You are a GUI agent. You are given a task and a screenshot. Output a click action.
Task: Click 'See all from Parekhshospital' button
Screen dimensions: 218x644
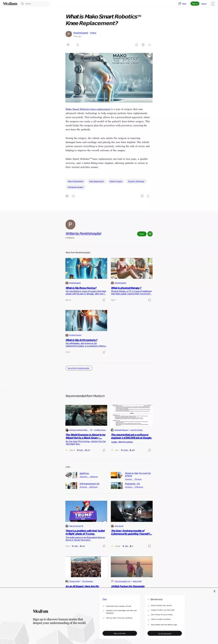(79, 368)
